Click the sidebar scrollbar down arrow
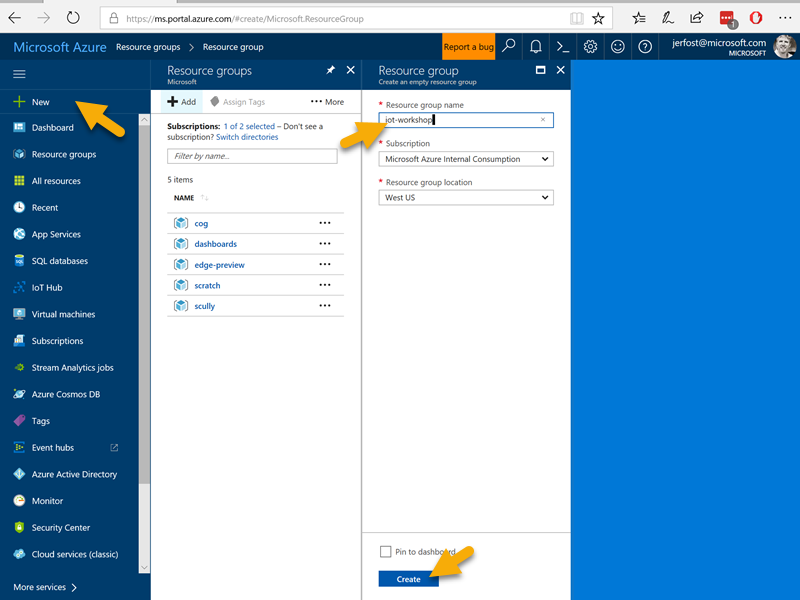The height and width of the screenshot is (600, 800). (x=144, y=567)
